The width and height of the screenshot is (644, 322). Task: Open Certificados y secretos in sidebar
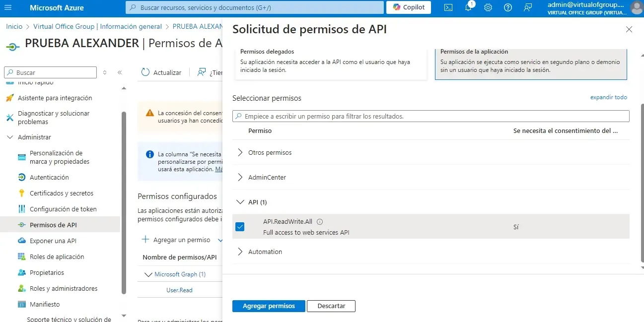[x=62, y=193]
